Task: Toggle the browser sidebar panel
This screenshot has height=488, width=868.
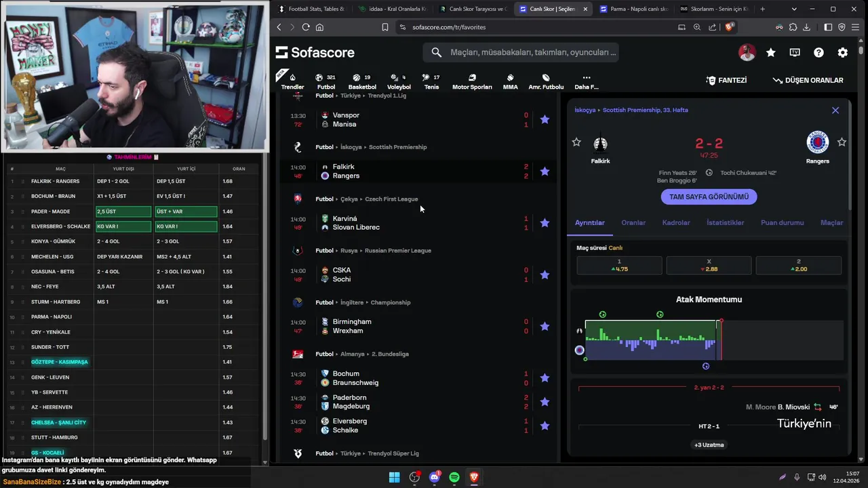Action: pyautogui.click(x=828, y=27)
